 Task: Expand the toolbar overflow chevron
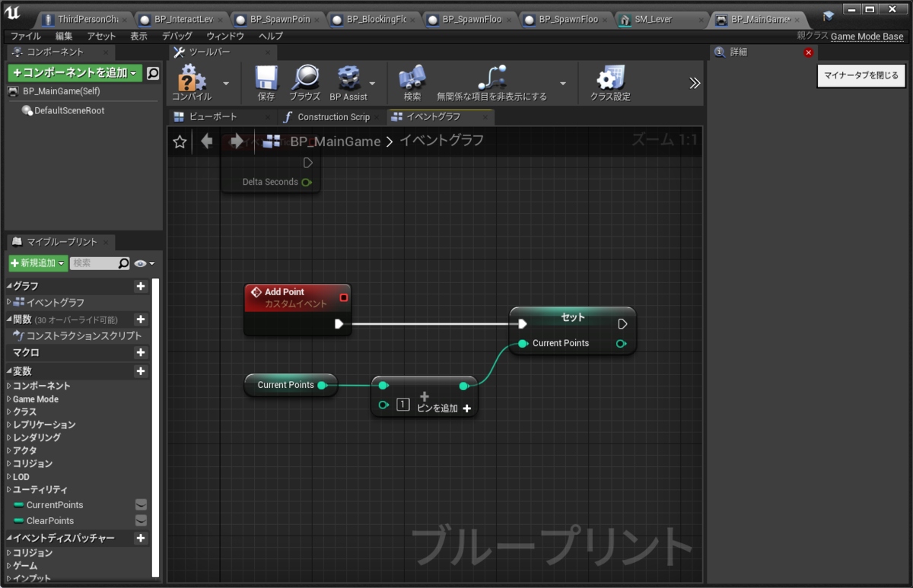coord(694,83)
